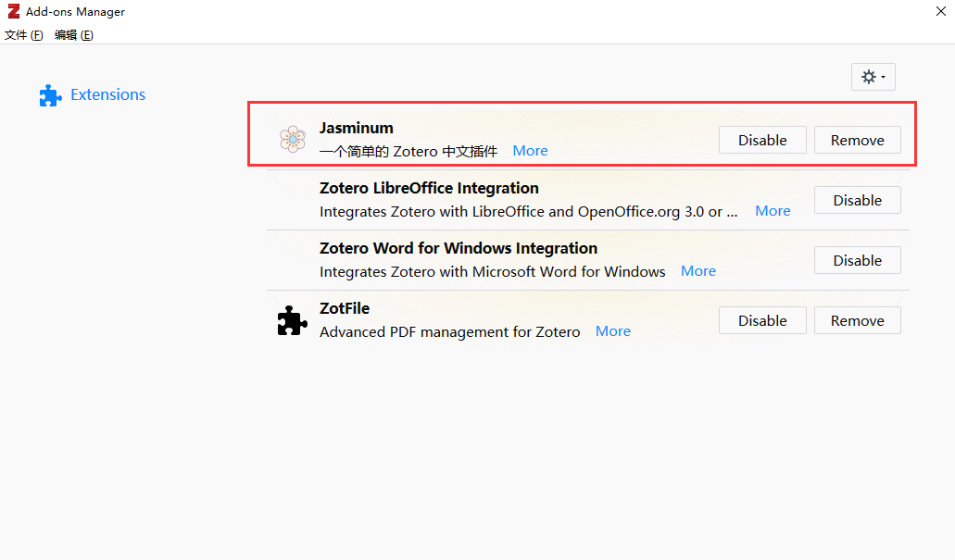This screenshot has height=560, width=955.
Task: Click '一个简单的 Zotero 中文插件' description
Action: coord(408,151)
